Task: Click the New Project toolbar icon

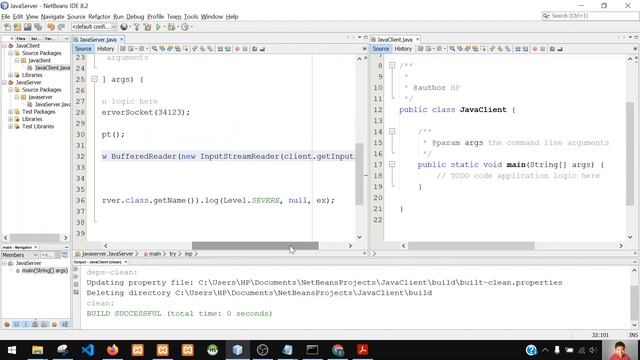Action: pos(17,27)
